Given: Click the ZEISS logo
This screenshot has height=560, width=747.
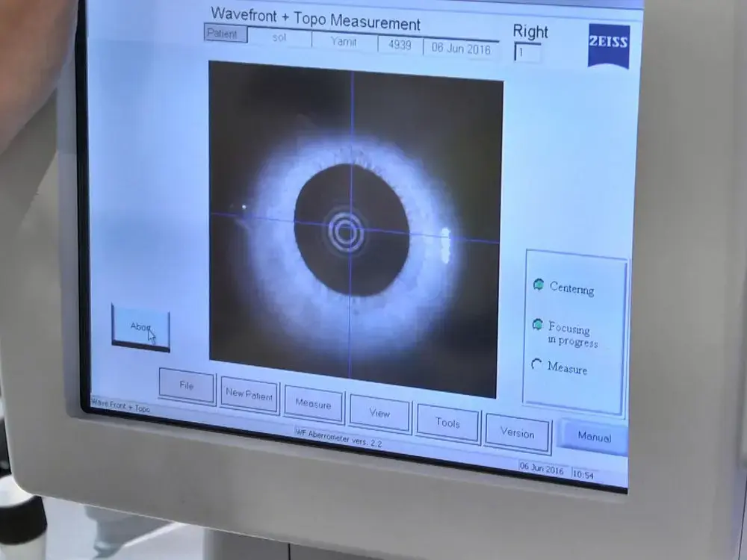Looking at the screenshot, I should [609, 46].
